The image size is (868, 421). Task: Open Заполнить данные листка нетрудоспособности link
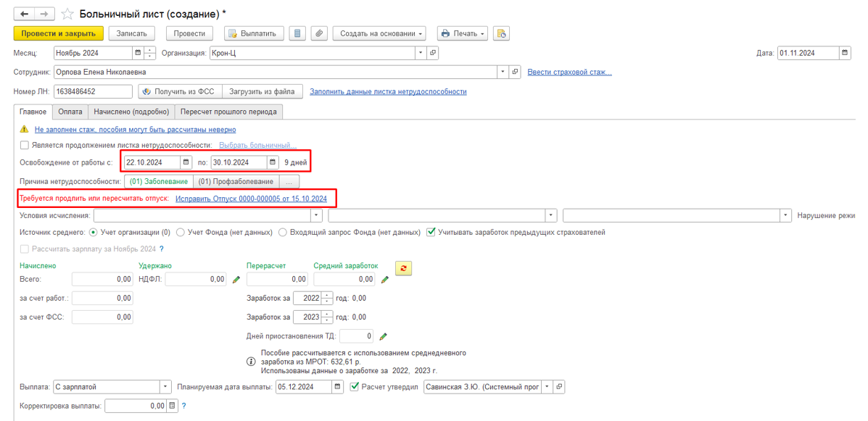tap(388, 91)
